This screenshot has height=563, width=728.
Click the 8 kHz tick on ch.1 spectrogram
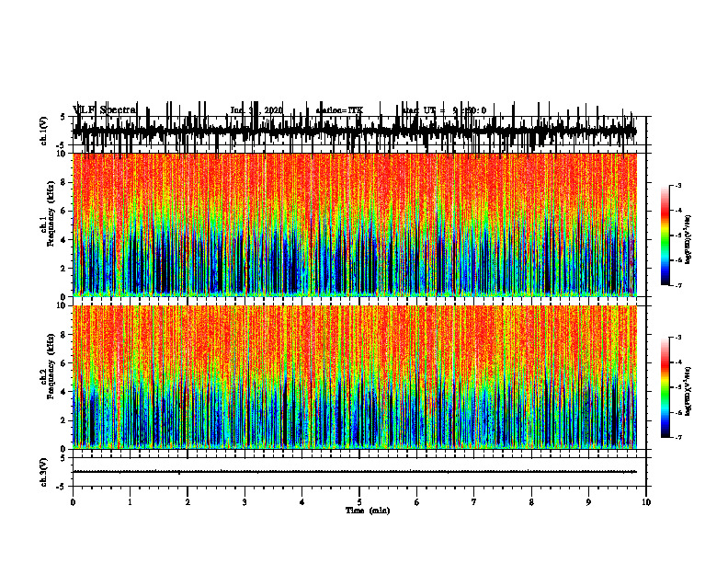coord(63,182)
